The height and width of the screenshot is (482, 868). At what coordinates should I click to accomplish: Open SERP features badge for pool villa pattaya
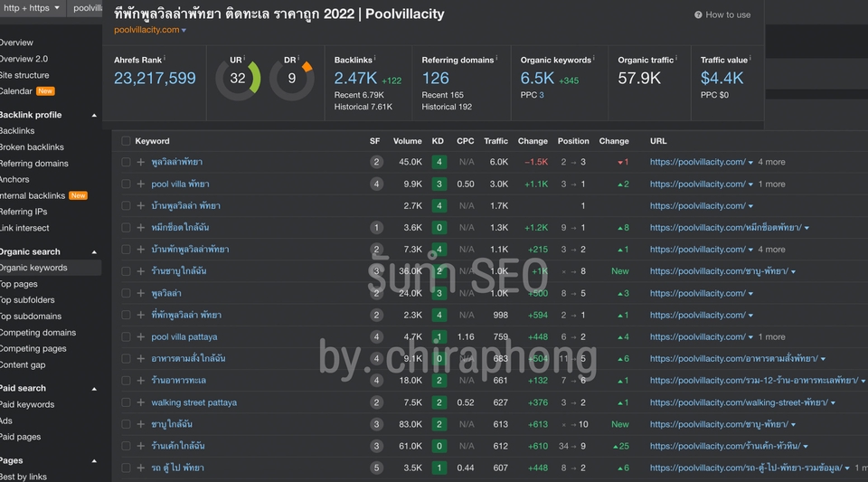pos(376,337)
